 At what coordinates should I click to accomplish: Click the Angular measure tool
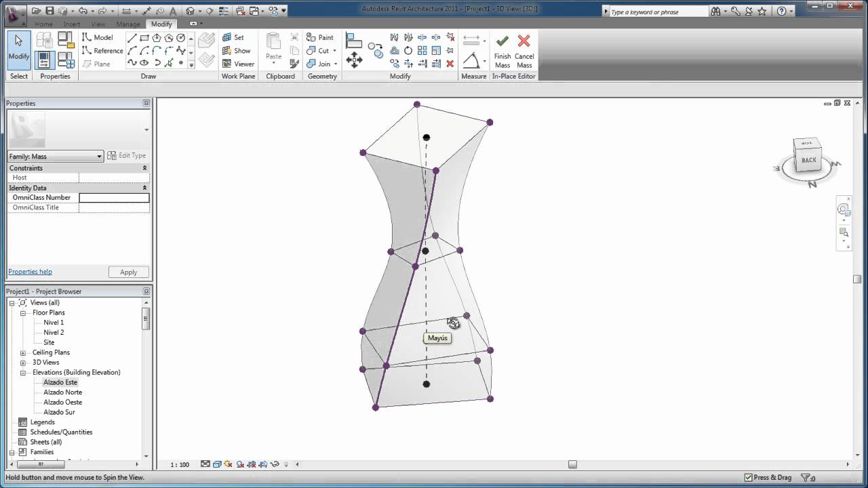pyautogui.click(x=471, y=61)
